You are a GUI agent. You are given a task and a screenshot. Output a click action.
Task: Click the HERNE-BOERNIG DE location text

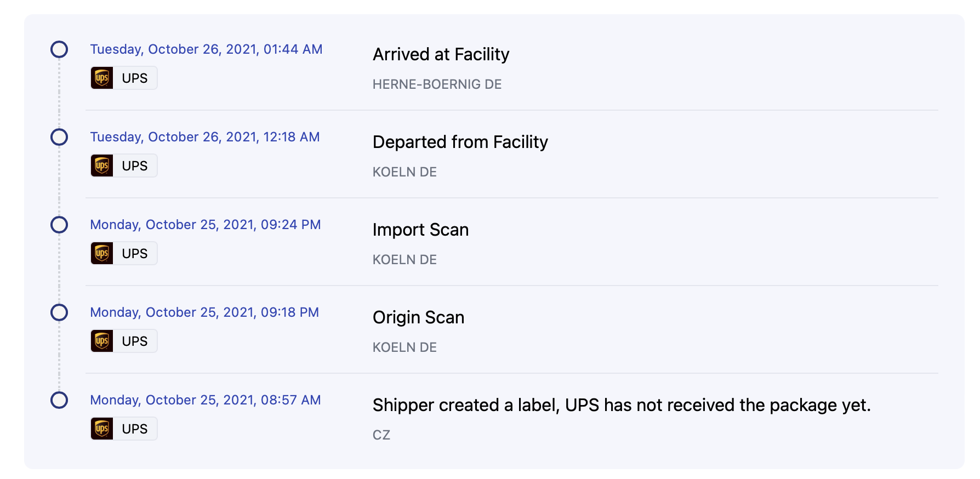pos(437,84)
